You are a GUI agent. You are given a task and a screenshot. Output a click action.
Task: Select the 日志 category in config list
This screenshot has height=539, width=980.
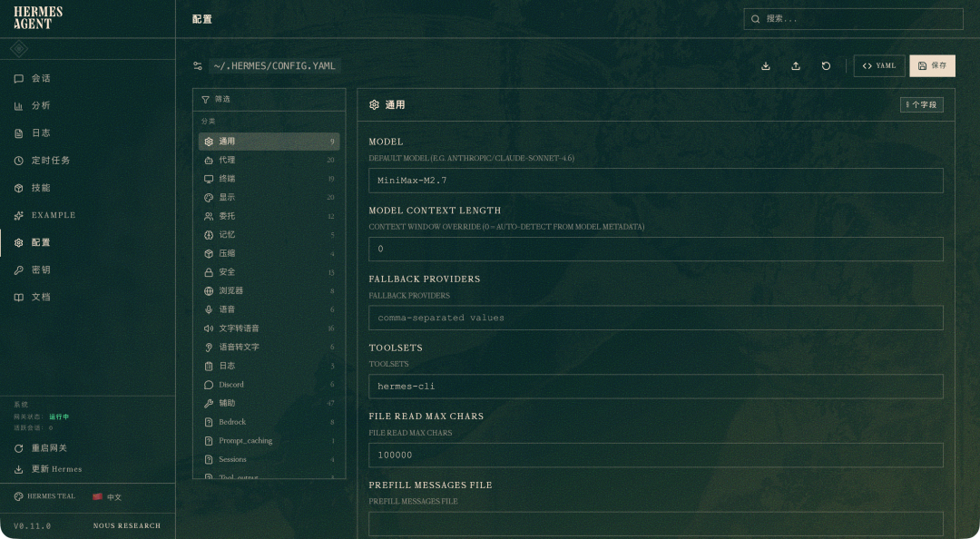pos(269,366)
